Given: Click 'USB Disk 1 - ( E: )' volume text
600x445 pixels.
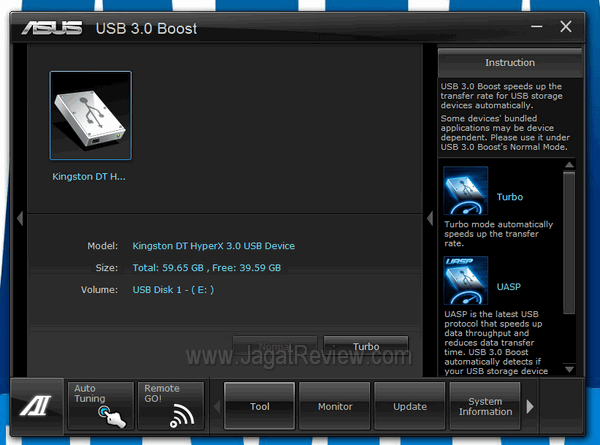Looking at the screenshot, I should (x=173, y=290).
